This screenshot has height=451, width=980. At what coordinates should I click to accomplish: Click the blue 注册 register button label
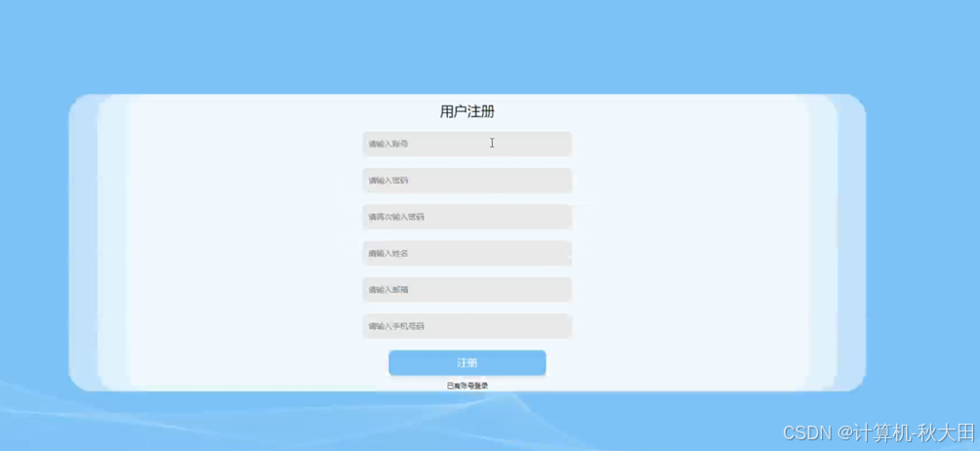[468, 363]
